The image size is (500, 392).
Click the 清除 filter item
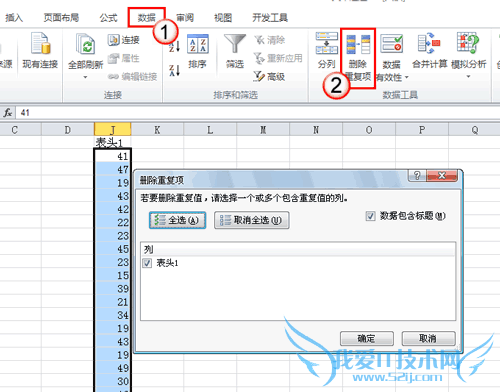[x=270, y=40]
